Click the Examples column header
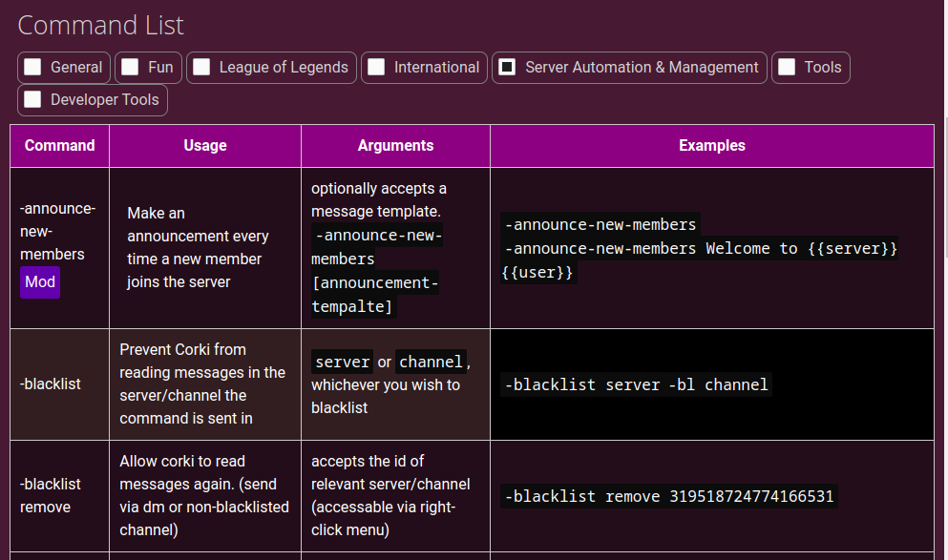 coord(712,146)
